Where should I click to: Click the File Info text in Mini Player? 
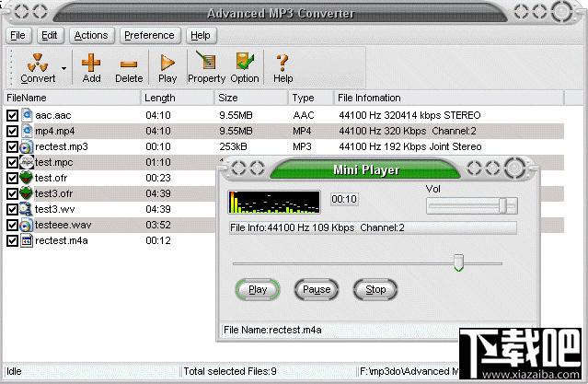317,227
